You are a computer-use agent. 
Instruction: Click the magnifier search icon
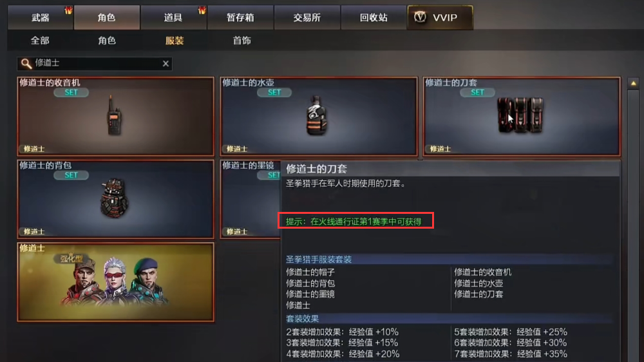coord(26,64)
